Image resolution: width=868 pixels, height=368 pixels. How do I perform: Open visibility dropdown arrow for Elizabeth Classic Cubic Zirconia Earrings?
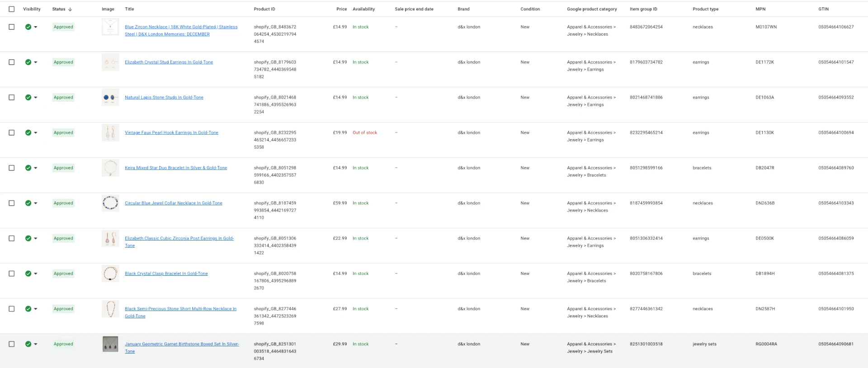[36, 239]
